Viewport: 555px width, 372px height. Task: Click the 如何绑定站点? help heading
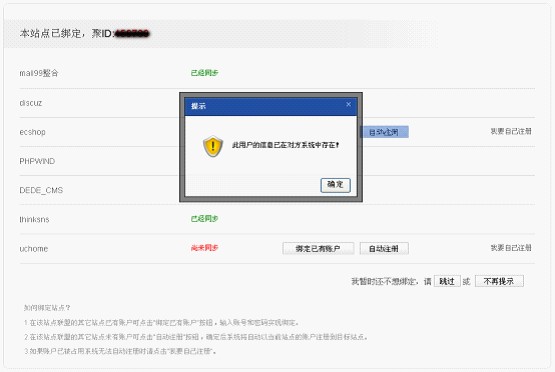coord(47,308)
